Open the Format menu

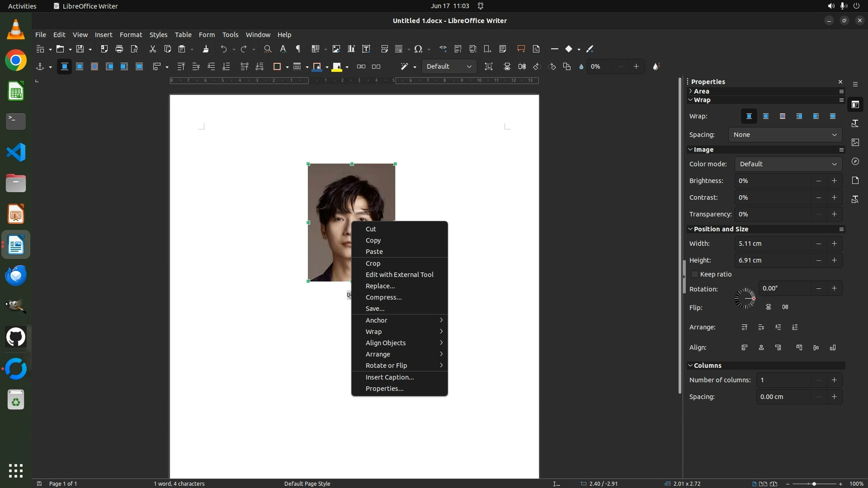pos(131,35)
